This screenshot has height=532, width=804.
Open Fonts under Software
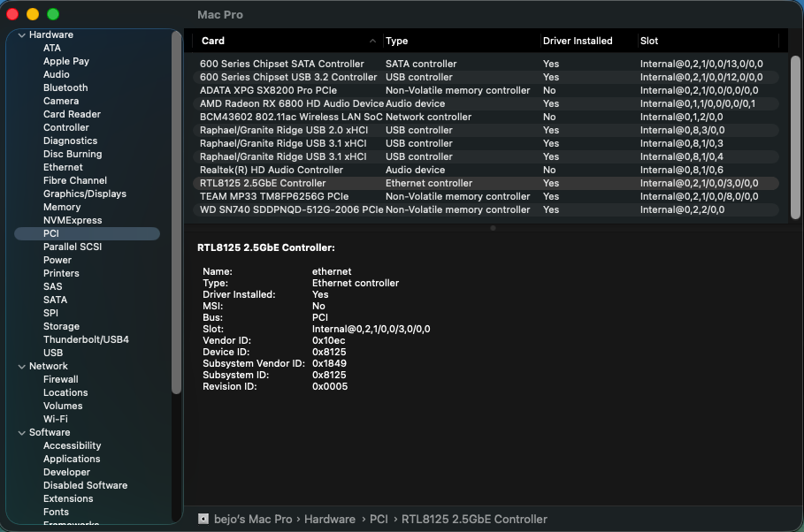[56, 512]
